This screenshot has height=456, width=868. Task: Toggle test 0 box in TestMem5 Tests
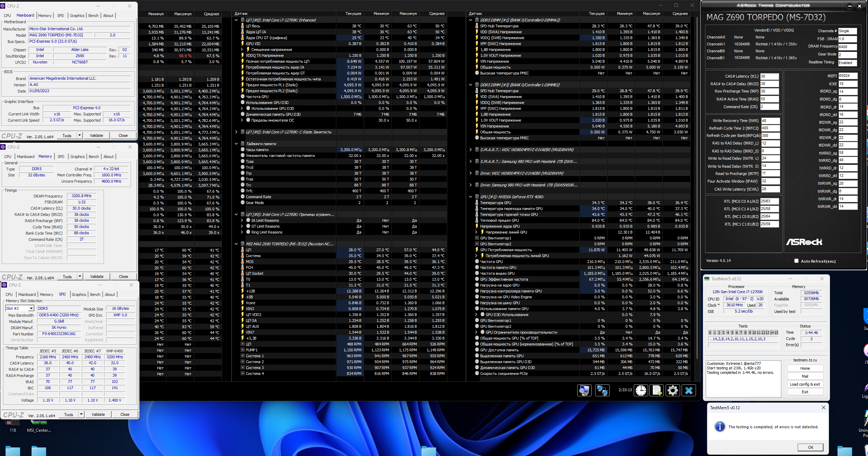[710, 333]
